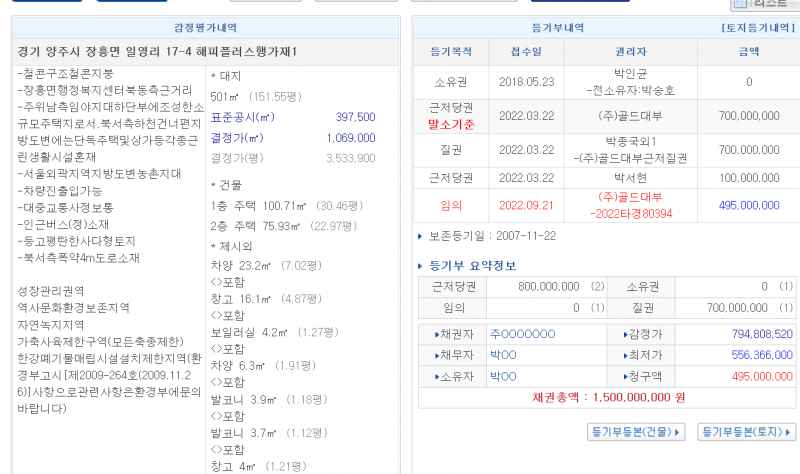Click the 보존등기일 2007-11-22 line
800x474 pixels.
click(490, 236)
